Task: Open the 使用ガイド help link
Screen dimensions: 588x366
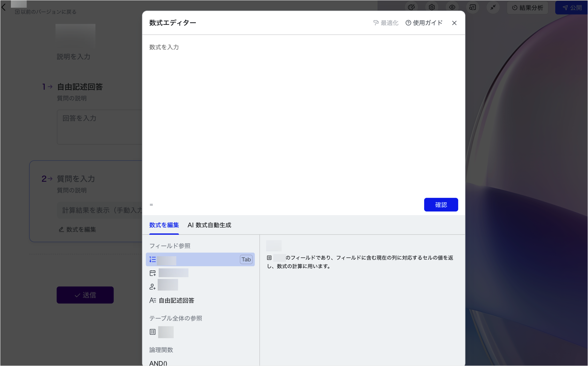Action: (x=424, y=23)
